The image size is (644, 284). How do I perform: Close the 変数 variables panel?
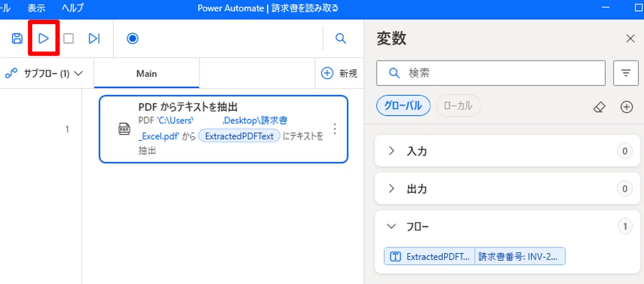(631, 38)
